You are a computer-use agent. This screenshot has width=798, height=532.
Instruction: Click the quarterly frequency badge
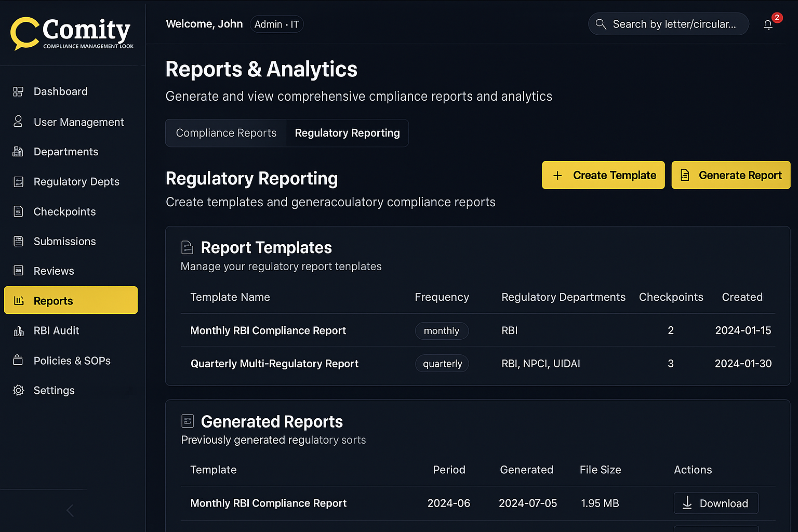(442, 364)
